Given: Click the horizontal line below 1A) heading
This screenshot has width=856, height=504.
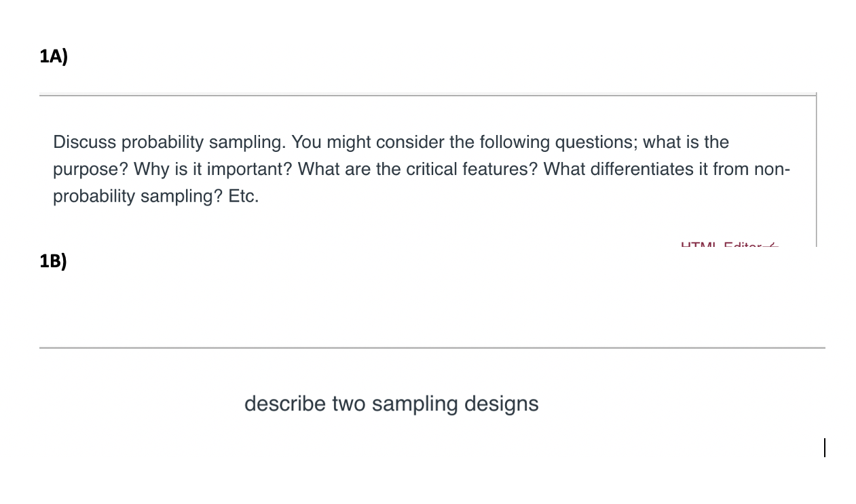Looking at the screenshot, I should tap(428, 96).
